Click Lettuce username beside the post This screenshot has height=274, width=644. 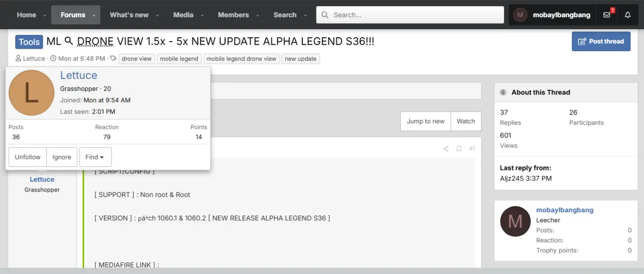(42, 179)
